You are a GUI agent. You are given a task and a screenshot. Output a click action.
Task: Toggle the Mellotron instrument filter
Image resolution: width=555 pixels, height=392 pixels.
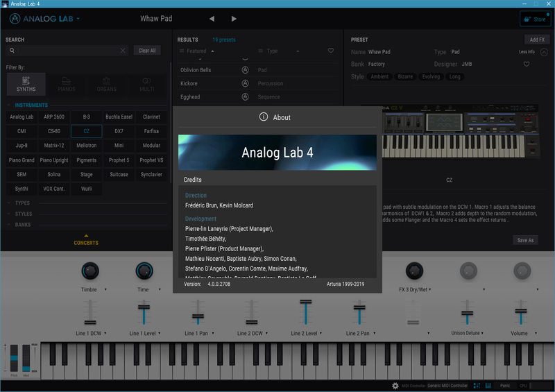click(x=86, y=146)
